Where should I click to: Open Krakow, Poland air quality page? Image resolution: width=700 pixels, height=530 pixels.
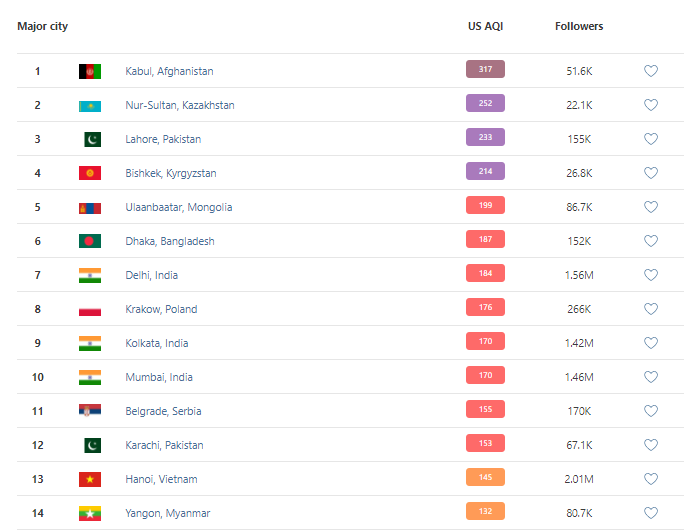pyautogui.click(x=161, y=309)
